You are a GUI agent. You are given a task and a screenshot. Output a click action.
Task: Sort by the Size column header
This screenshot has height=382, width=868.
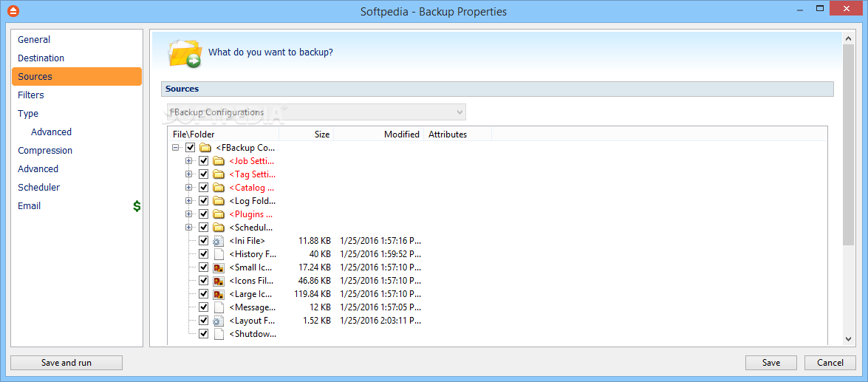pyautogui.click(x=306, y=134)
